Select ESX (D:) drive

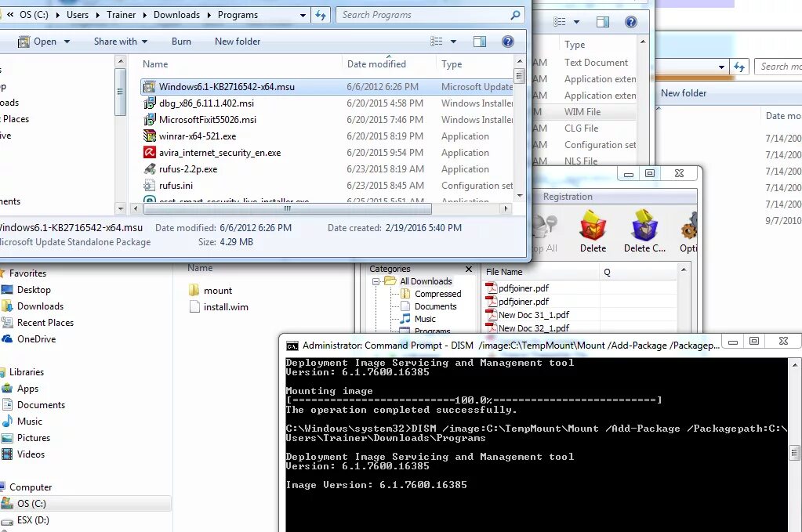[x=33, y=519]
